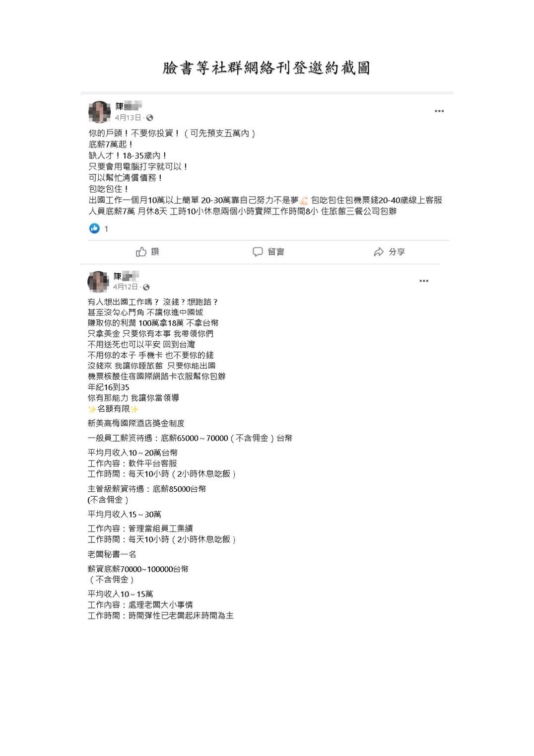Click the 分享 share arrow button

pyautogui.click(x=390, y=252)
